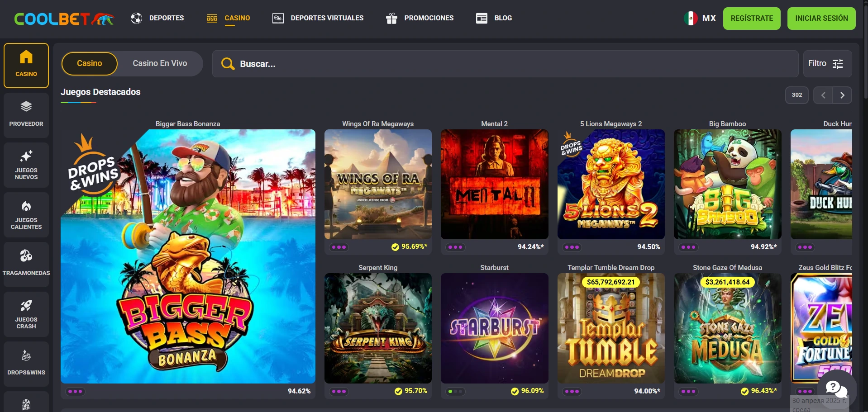The height and width of the screenshot is (412, 868).
Task: Open the Coolbet logo home link
Action: click(64, 19)
